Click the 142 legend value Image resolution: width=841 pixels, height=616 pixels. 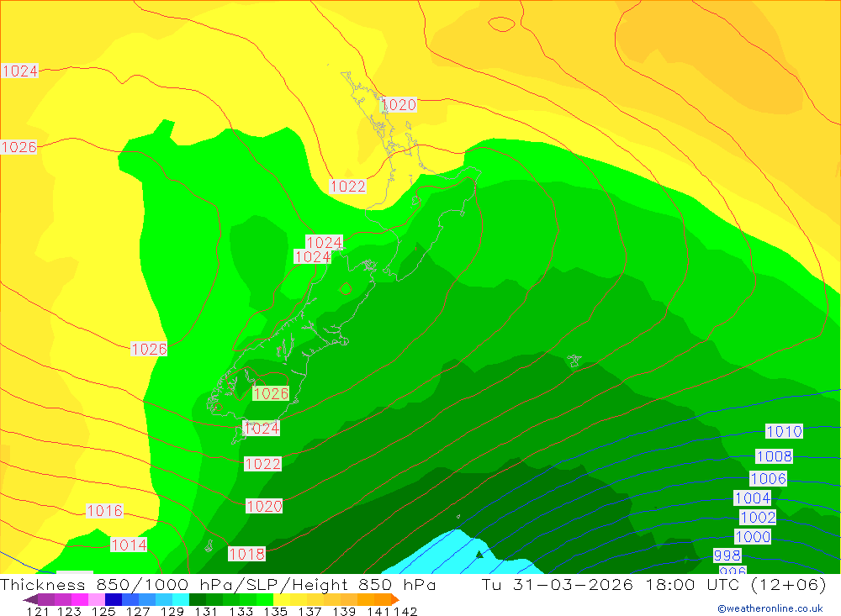coord(405,611)
